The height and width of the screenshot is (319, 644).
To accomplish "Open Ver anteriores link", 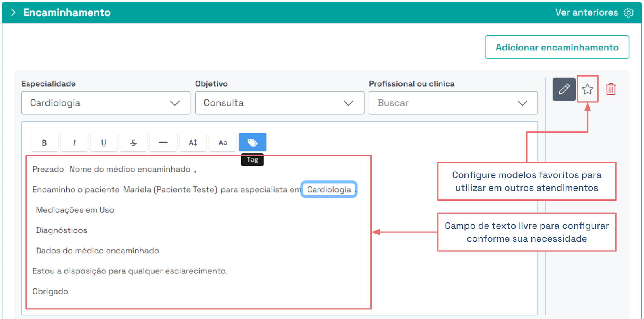I will coord(586,12).
